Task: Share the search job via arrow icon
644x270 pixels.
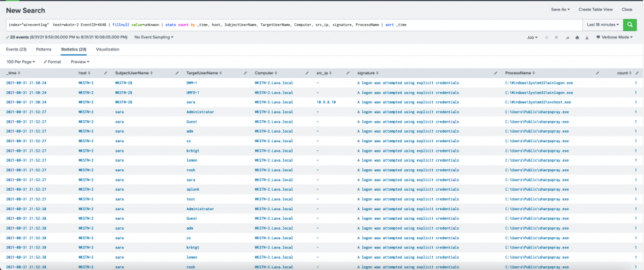Action: [x=567, y=37]
